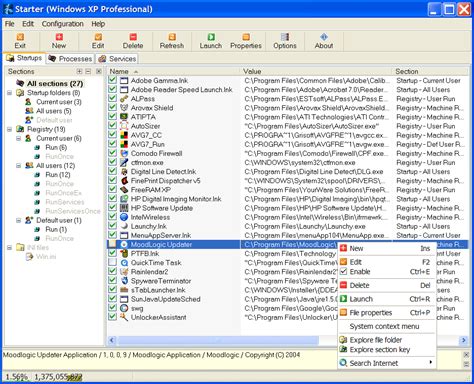Click the AVG7_CC entry icon
This screenshot has width=474, height=384.
124,135
